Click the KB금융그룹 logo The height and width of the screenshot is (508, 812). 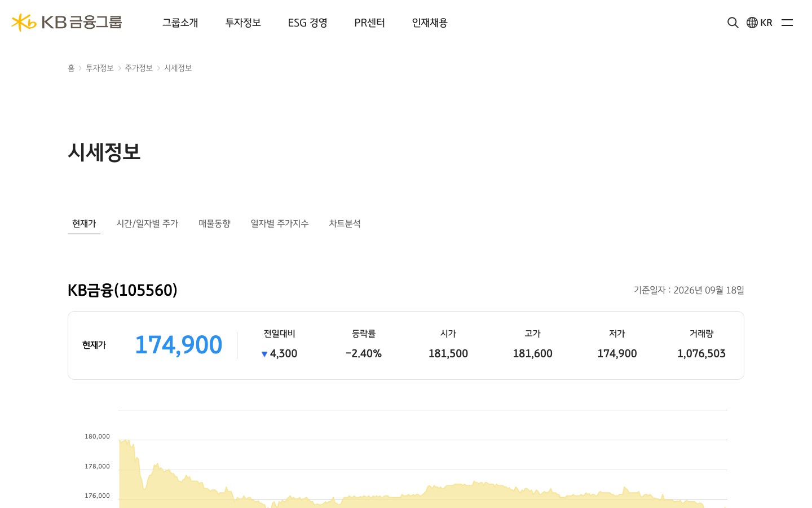pyautogui.click(x=67, y=23)
